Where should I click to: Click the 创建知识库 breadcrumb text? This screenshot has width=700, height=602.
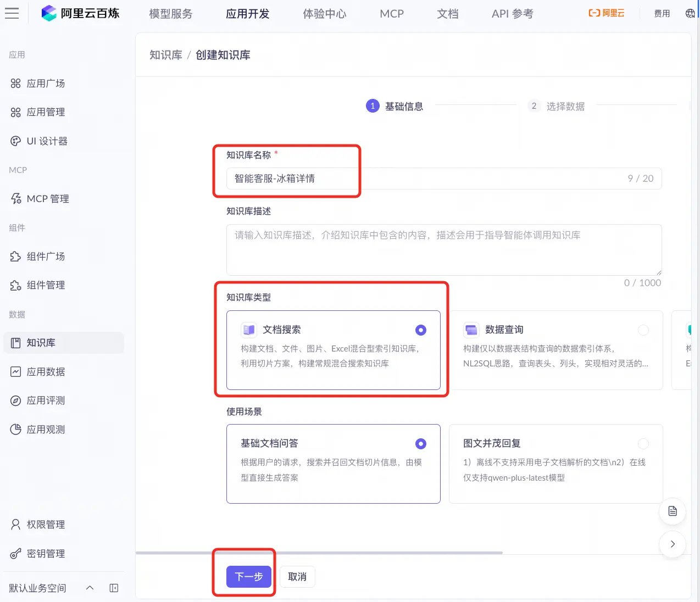coord(223,55)
